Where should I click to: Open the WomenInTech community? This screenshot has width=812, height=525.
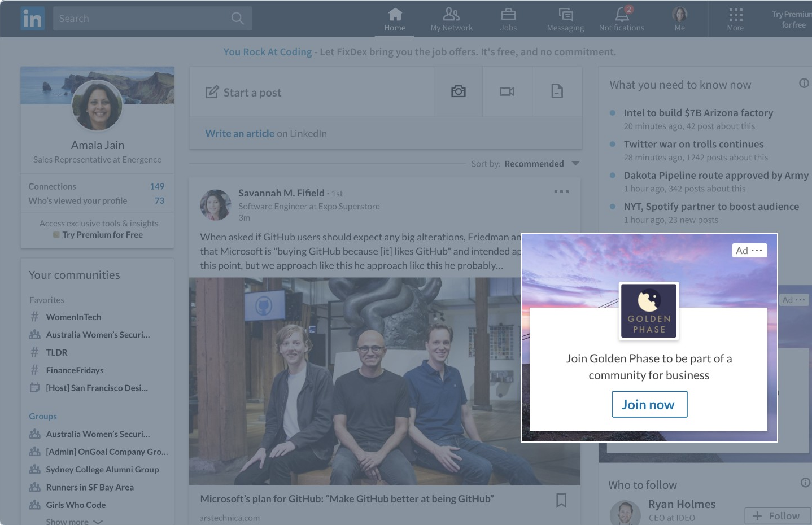(x=73, y=317)
